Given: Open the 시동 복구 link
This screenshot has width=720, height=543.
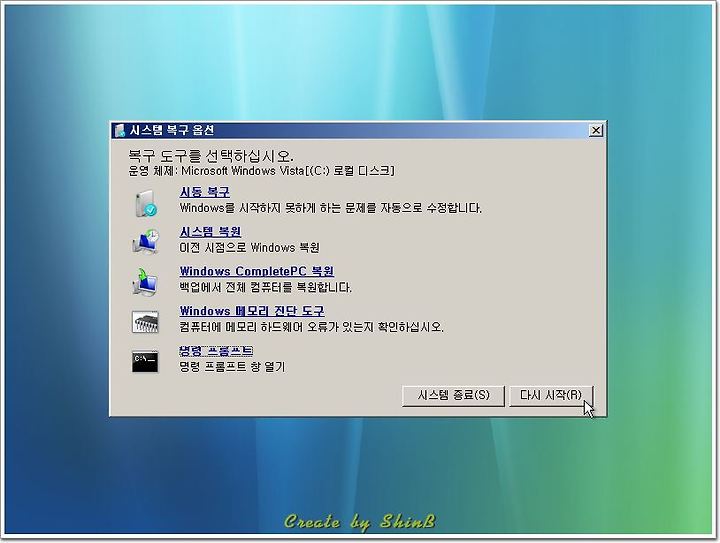Looking at the screenshot, I should pyautogui.click(x=205, y=192).
